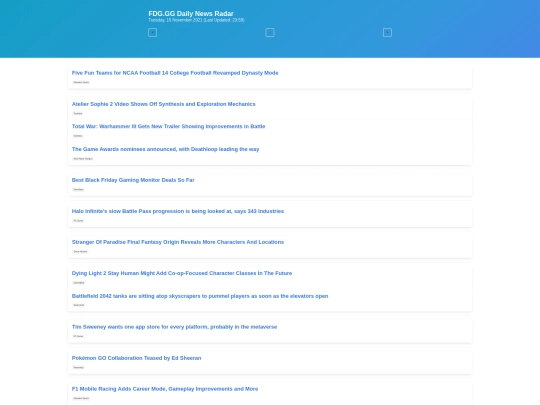Viewport: 540px width, 405px height.
Task: Open the F1 Mobile Racing Career Mode article
Action: click(165, 389)
